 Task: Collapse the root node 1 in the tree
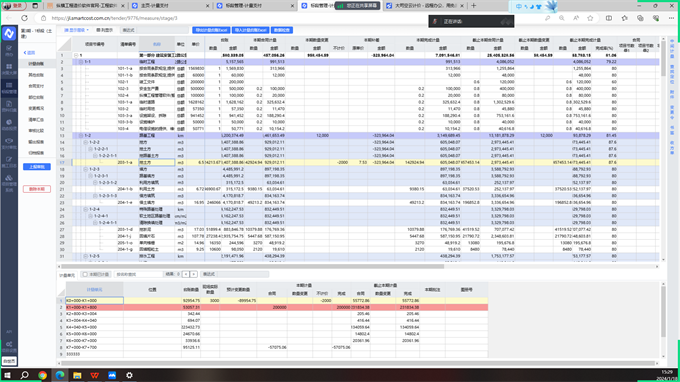76,56
